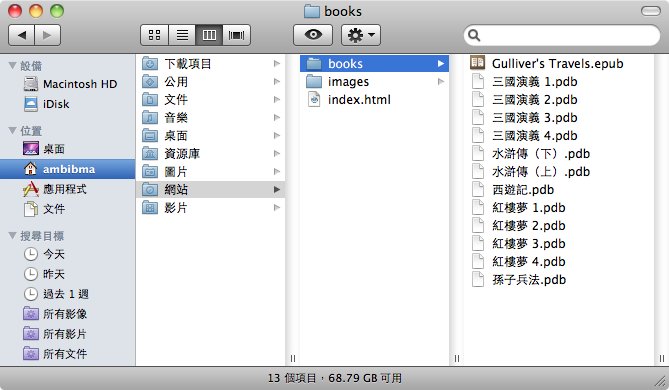Select the 公用 folder

click(210, 81)
